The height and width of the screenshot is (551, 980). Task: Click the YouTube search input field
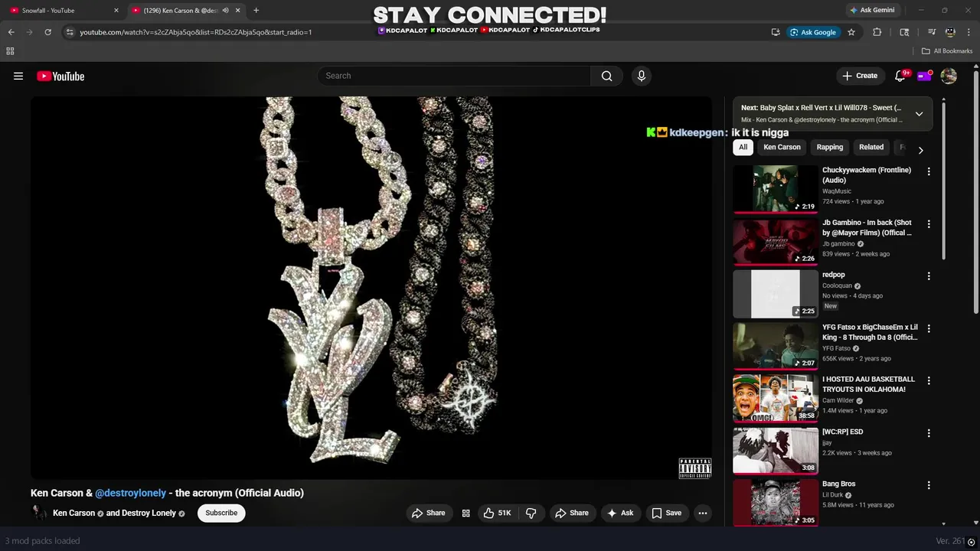click(x=455, y=76)
